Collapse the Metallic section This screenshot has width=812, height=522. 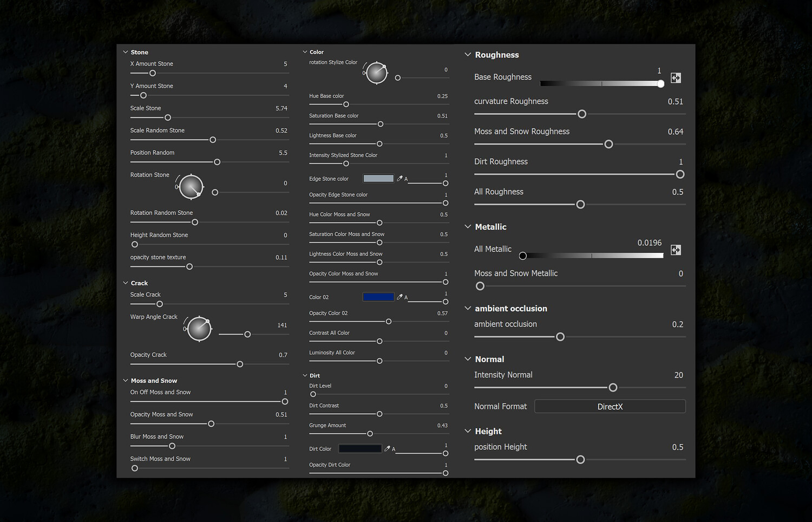point(468,227)
